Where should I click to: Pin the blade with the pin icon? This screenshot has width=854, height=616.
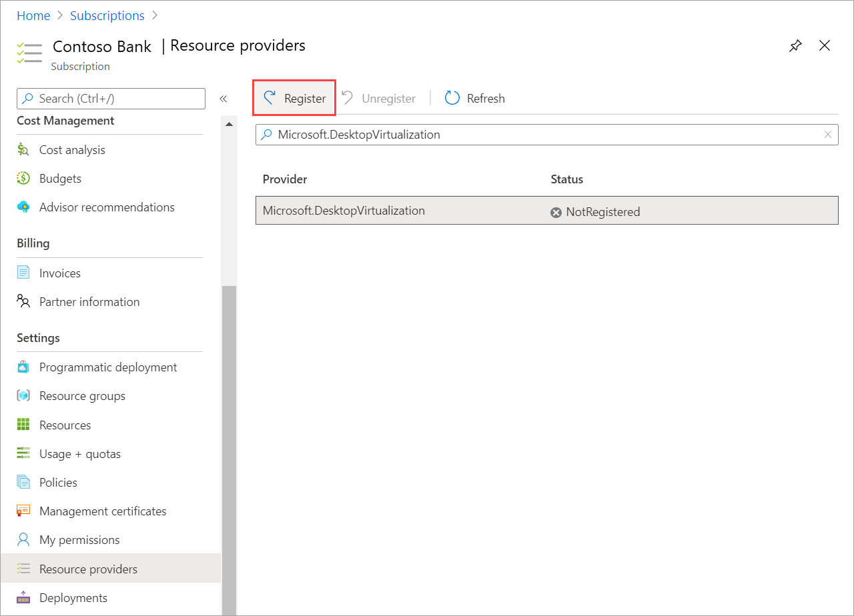[795, 46]
